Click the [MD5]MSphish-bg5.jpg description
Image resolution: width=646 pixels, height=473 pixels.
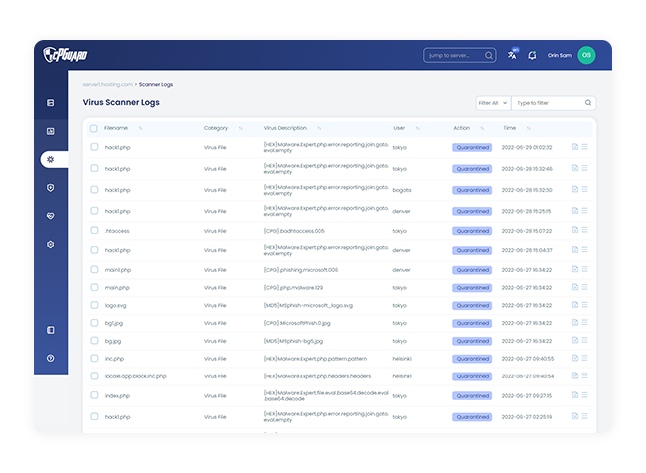click(293, 341)
